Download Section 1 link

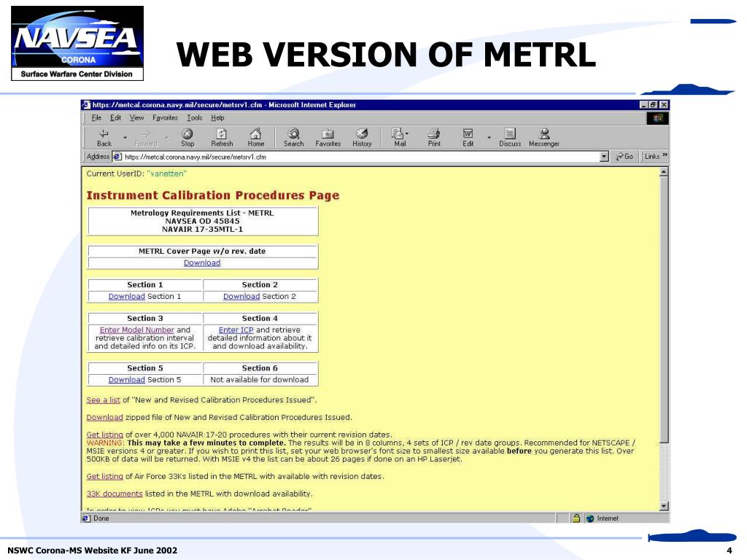click(x=126, y=296)
